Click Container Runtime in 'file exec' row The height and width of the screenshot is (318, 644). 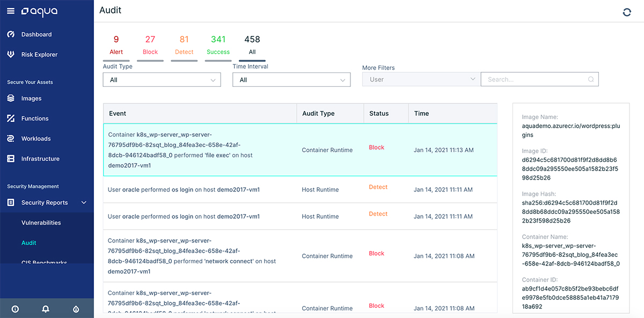tap(327, 150)
